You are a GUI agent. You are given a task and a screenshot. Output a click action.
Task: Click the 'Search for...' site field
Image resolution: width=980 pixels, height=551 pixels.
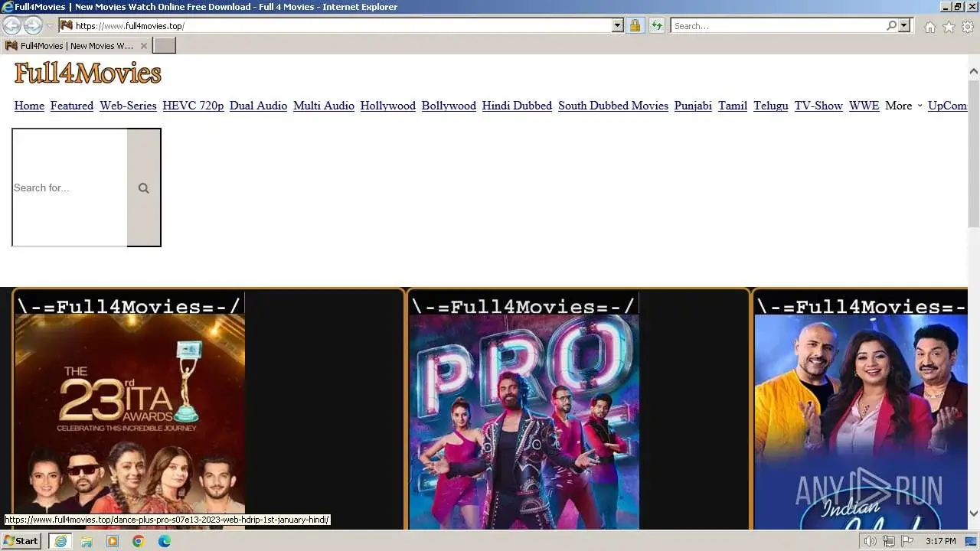pos(70,187)
